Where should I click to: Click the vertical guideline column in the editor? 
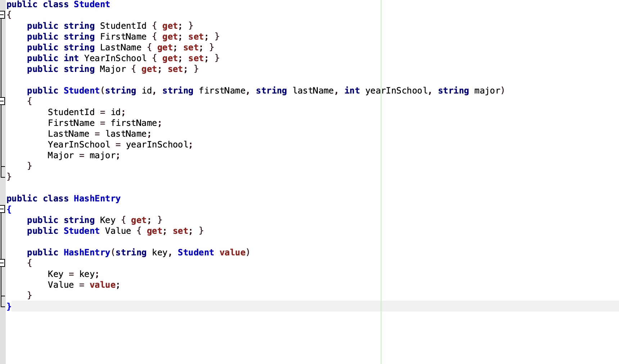point(381,180)
